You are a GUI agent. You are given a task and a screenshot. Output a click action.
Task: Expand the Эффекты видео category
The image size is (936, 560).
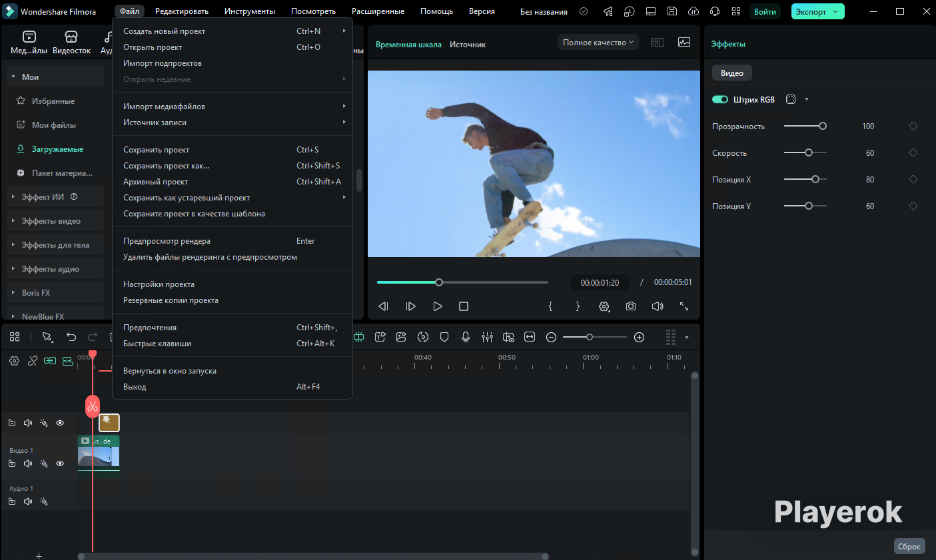click(x=55, y=221)
